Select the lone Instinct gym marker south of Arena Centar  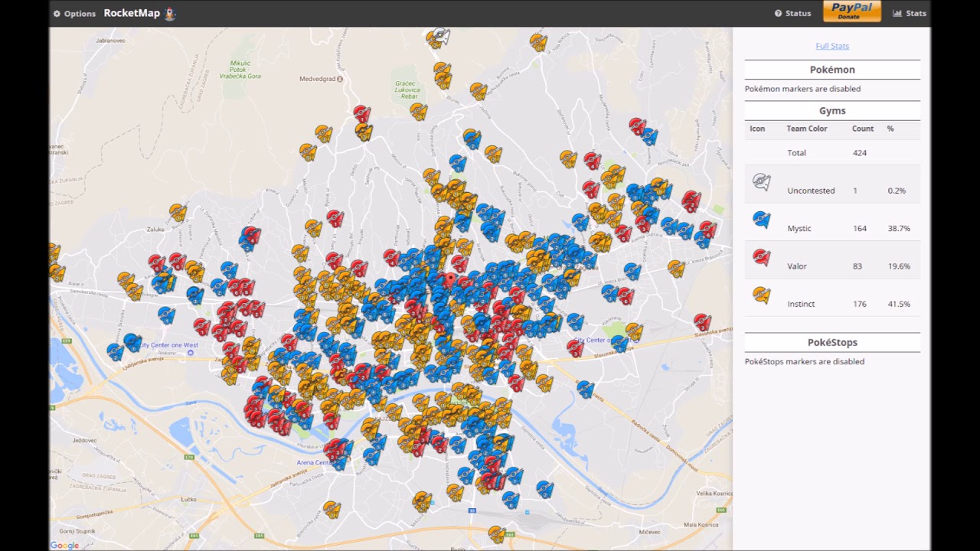pyautogui.click(x=332, y=509)
